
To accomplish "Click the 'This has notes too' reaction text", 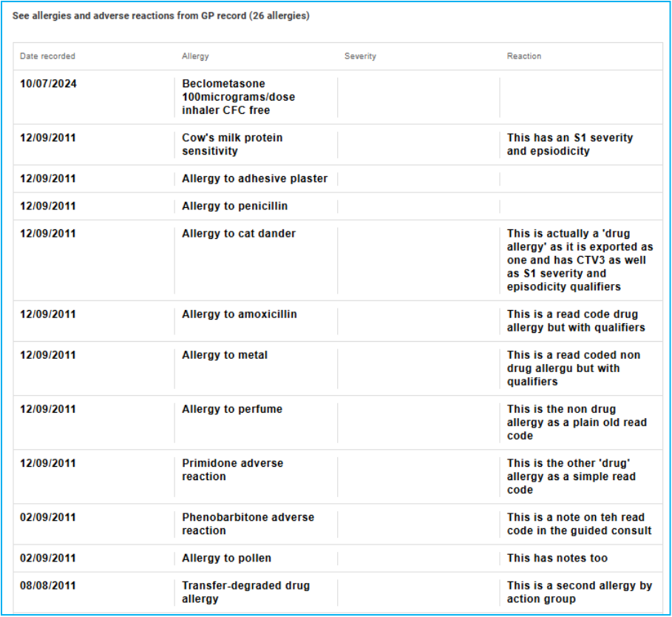I will 557,558.
